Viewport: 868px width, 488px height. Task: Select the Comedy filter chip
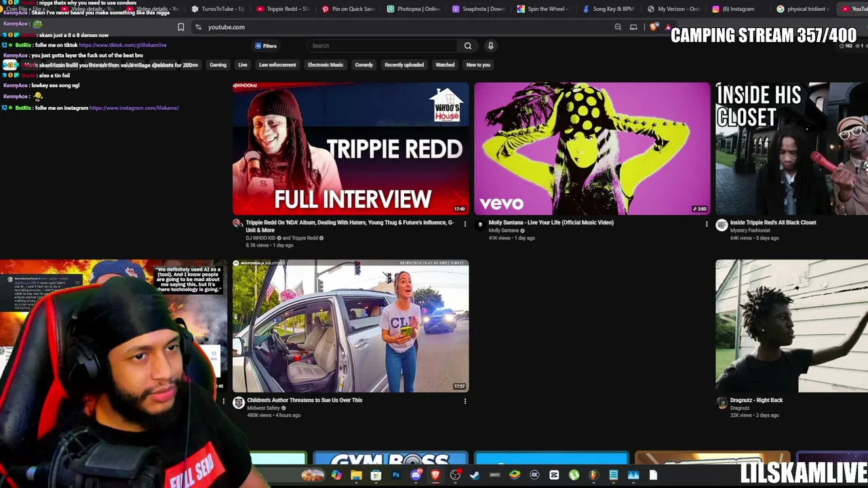click(363, 65)
